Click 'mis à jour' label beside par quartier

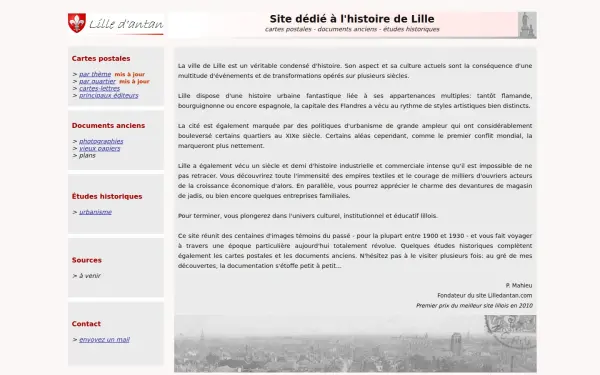coord(134,82)
